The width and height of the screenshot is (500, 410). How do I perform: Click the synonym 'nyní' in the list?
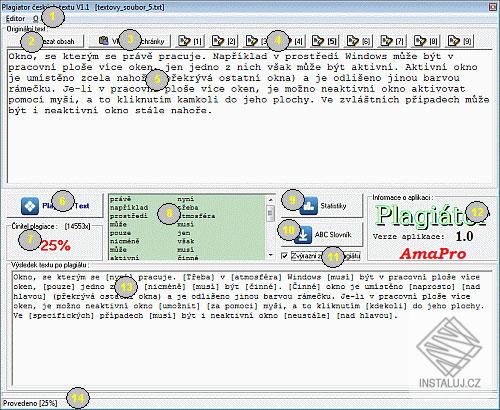pyautogui.click(x=185, y=199)
